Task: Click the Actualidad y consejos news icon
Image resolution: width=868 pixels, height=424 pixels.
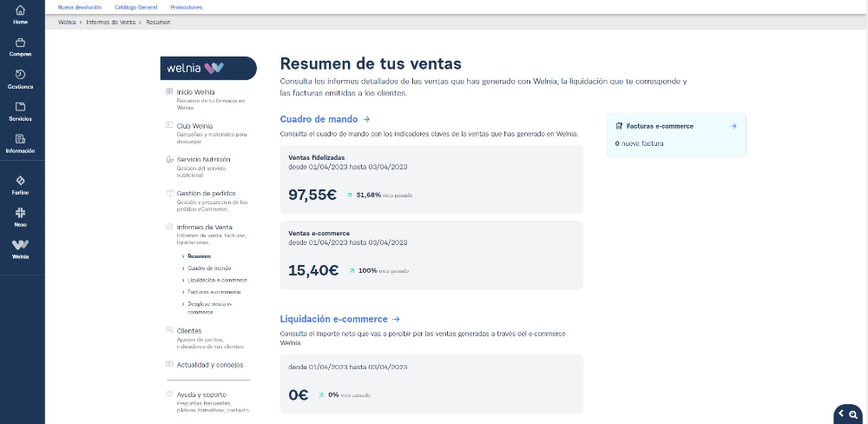Action: 169,364
